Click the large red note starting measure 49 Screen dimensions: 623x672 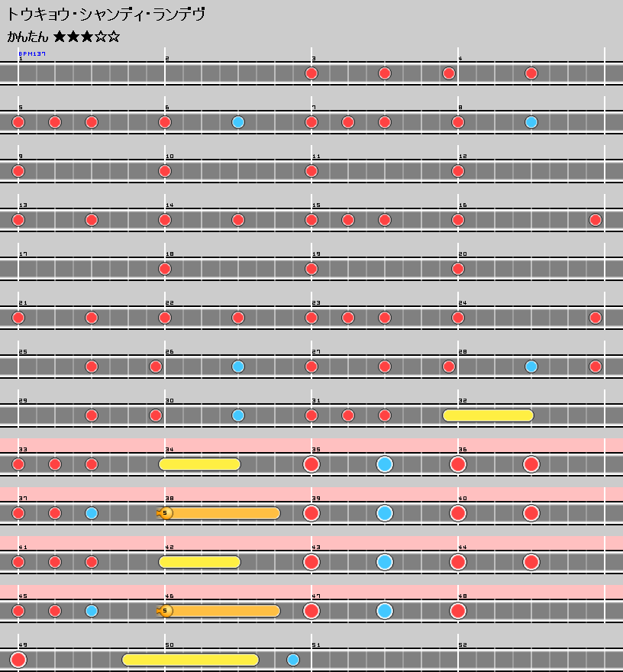tap(18, 660)
